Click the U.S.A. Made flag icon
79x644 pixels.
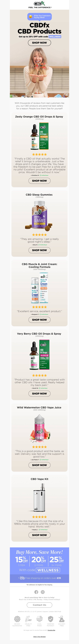(x=39, y=619)
